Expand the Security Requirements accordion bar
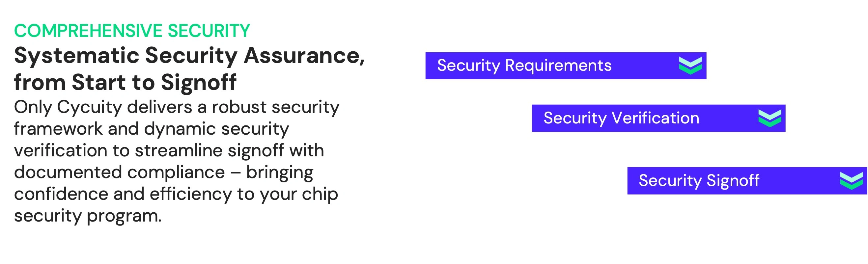This screenshot has height=264, width=868. 565,66
